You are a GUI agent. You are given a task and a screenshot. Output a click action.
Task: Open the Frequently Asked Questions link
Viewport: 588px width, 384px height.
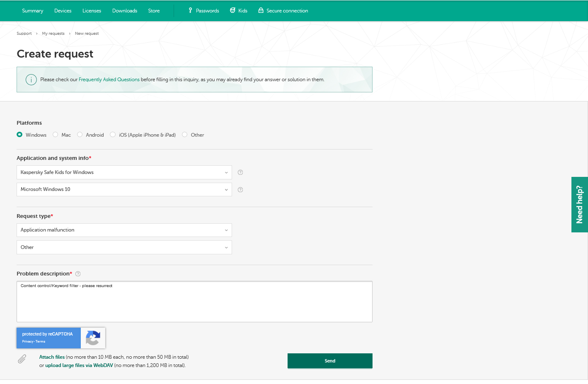click(x=109, y=80)
